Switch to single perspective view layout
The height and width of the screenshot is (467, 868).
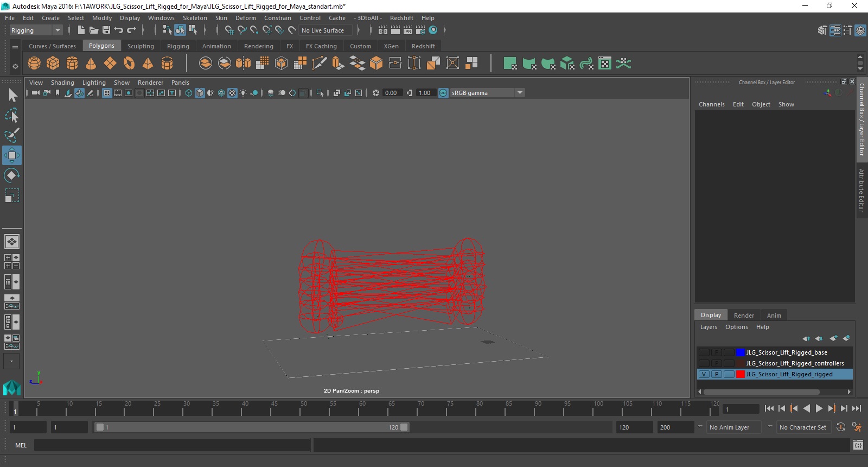pos(12,242)
